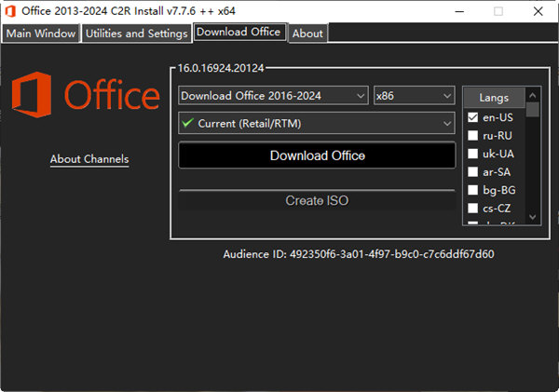Click the Download Office button
The image size is (559, 392).
pos(317,155)
